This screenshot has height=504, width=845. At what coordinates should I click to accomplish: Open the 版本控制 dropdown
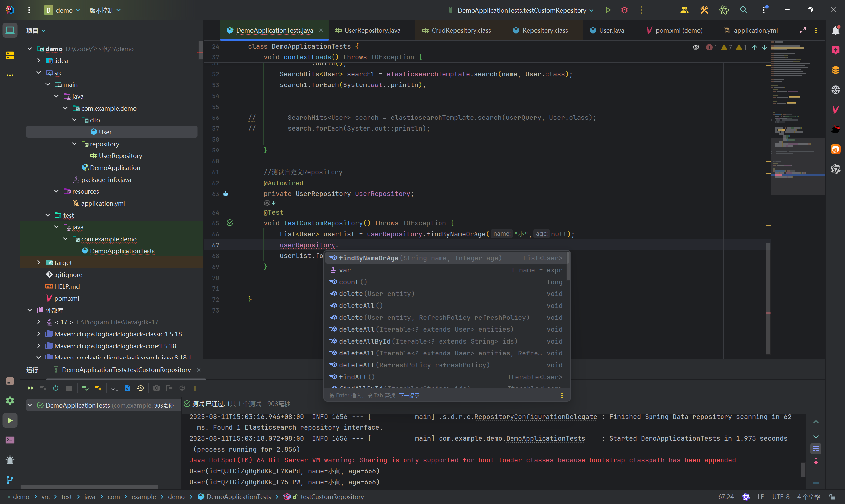point(105,10)
